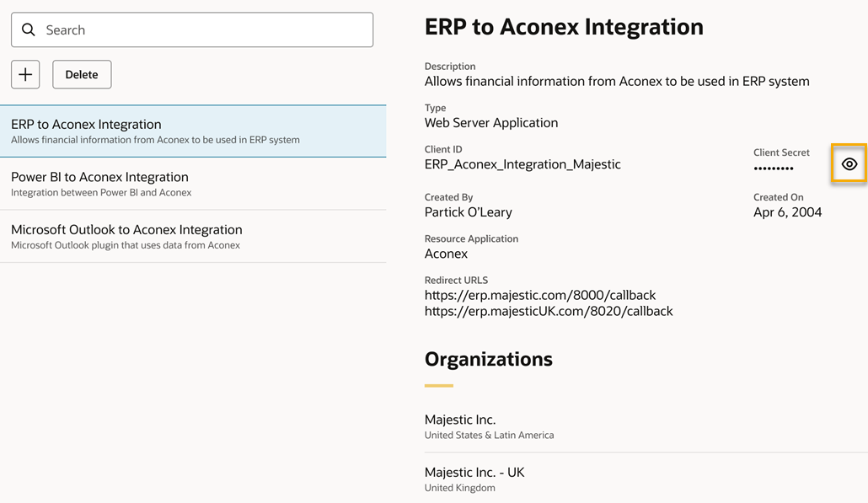Click the Organizations section heading
The width and height of the screenshot is (868, 503).
(488, 359)
